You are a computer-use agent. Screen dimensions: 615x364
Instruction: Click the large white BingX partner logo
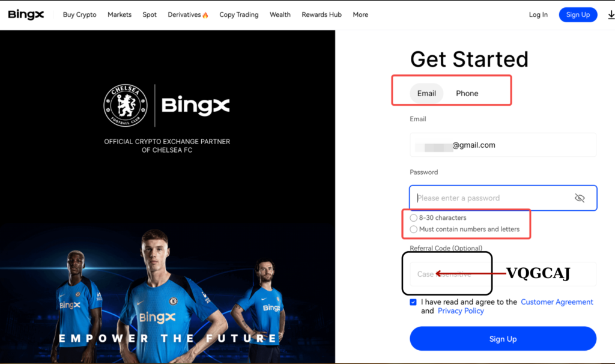[195, 106]
